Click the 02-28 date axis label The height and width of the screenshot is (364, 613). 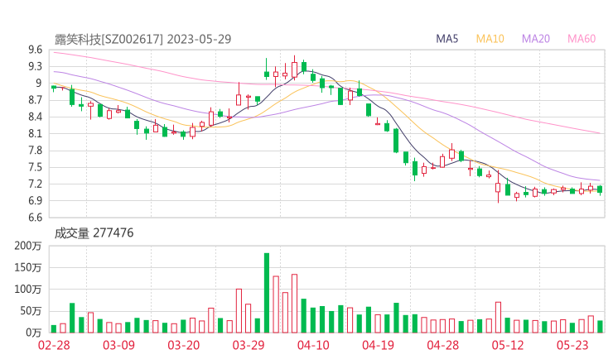(54, 345)
